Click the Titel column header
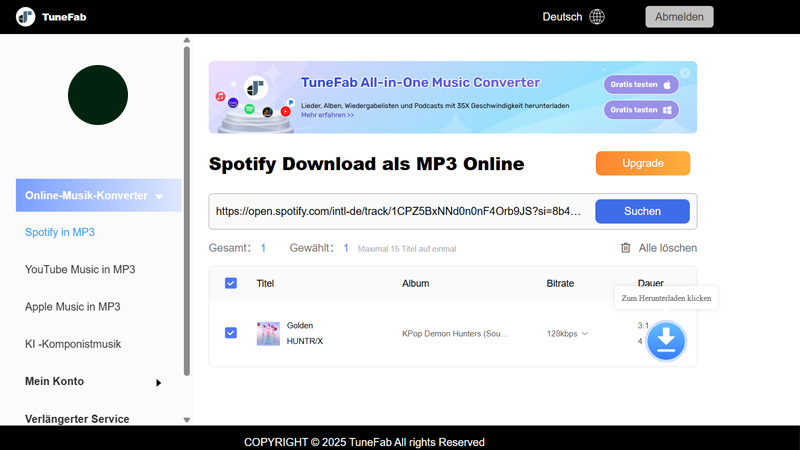This screenshot has width=800, height=450. click(265, 283)
